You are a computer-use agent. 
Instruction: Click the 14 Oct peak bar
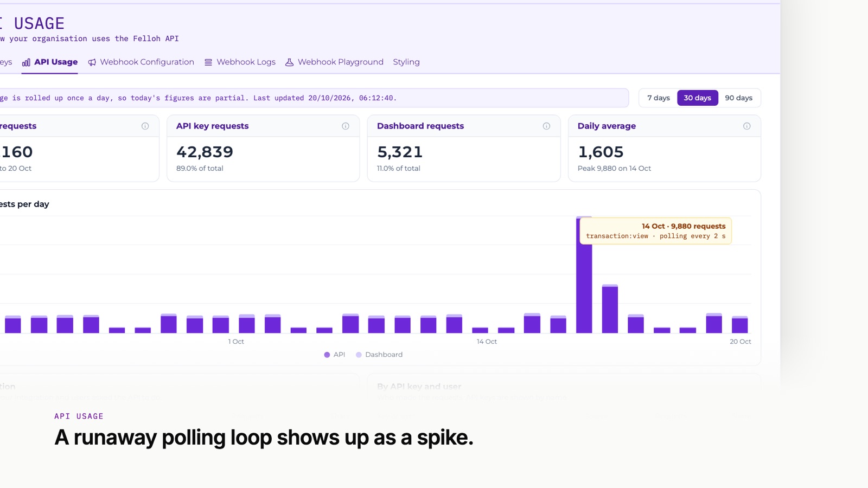point(584,275)
